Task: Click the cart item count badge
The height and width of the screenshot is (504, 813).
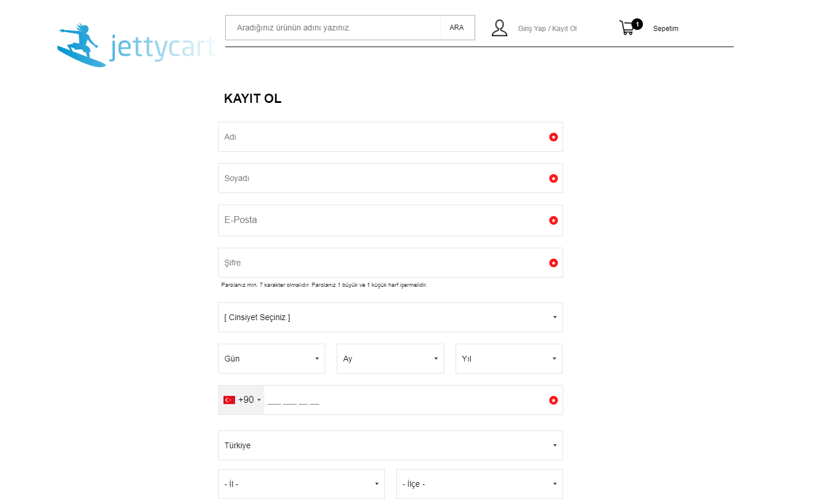Action: click(637, 24)
